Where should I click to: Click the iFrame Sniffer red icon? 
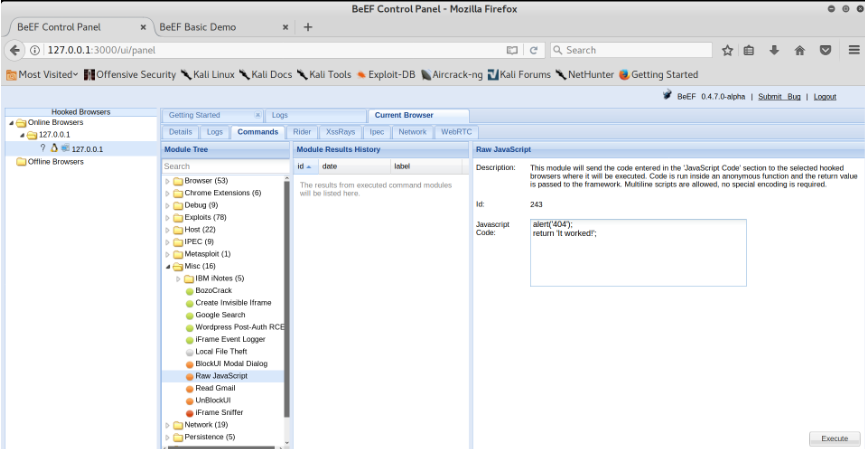[189, 413]
